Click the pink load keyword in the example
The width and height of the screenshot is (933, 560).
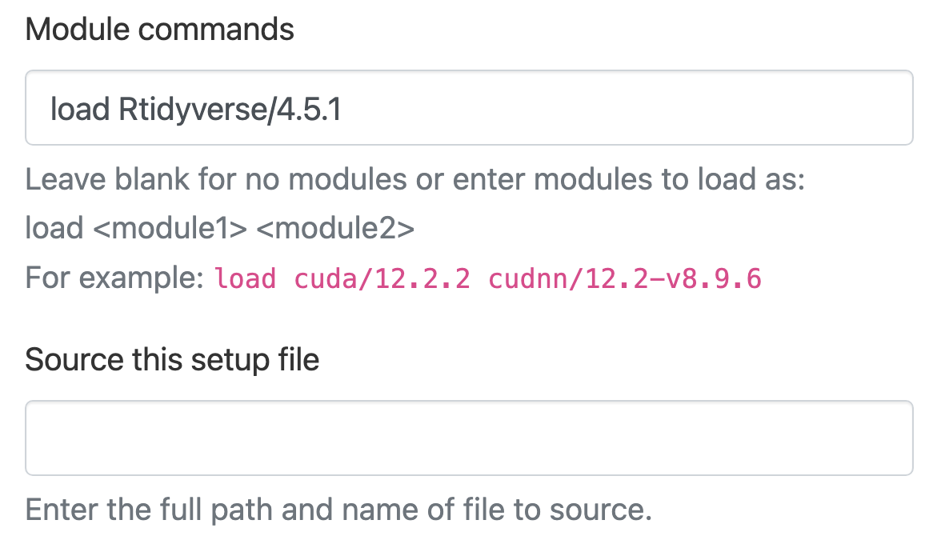coord(246,278)
